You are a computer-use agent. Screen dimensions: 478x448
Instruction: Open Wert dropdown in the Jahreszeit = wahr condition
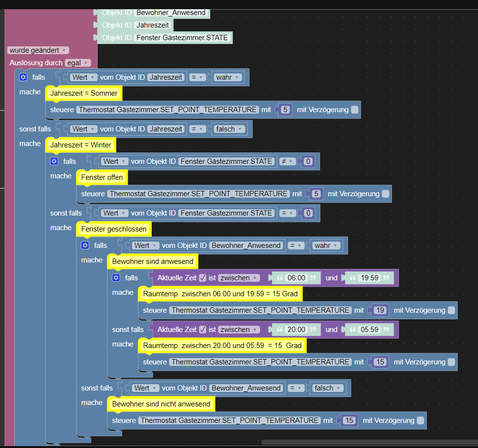(84, 77)
